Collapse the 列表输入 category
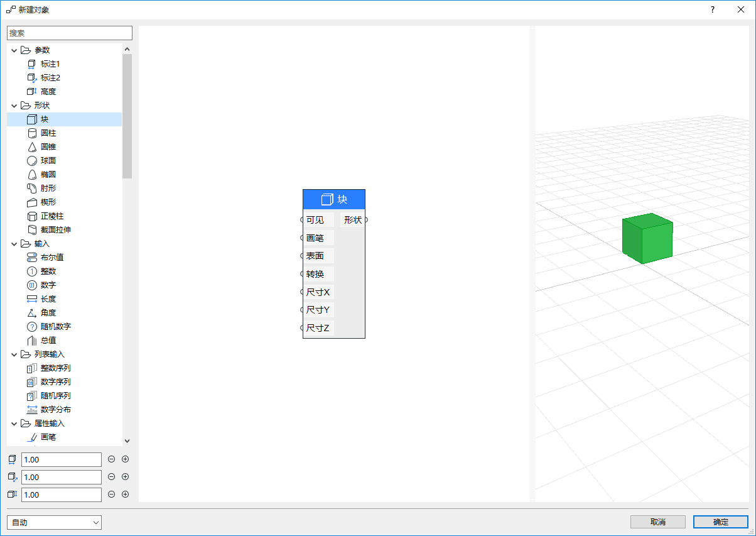Screen dimensions: 756x536 14,354
